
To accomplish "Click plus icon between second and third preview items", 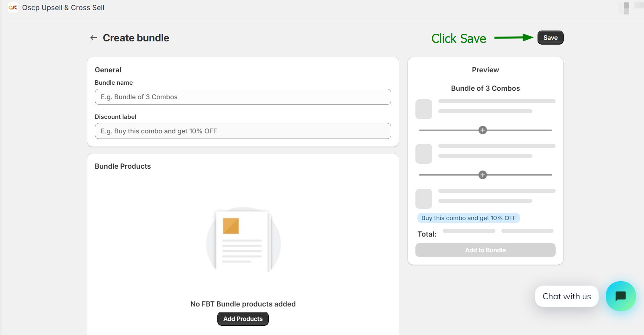I will 482,175.
